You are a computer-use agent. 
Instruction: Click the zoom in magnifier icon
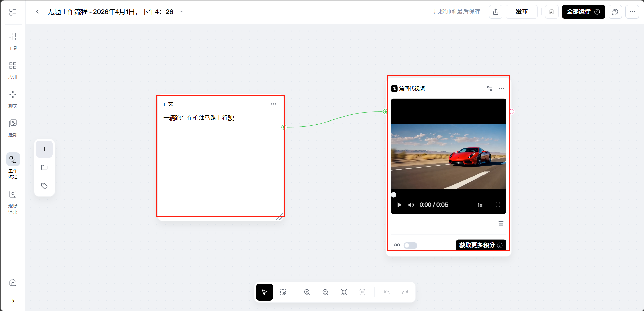click(307, 292)
